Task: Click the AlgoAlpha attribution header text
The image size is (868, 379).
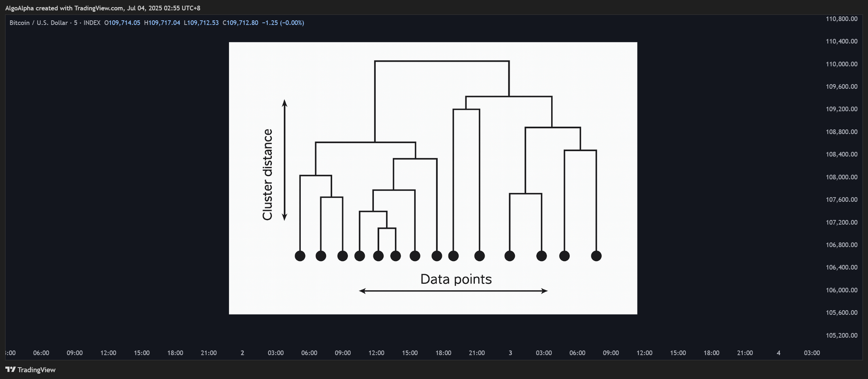Action: 103,8
